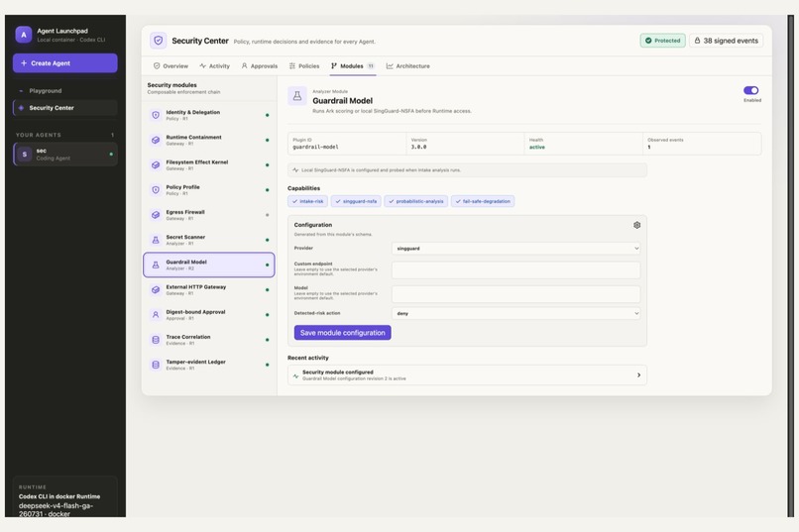Expand the Playground sidebar item
Screen dimensions: 799x532
[64, 90]
